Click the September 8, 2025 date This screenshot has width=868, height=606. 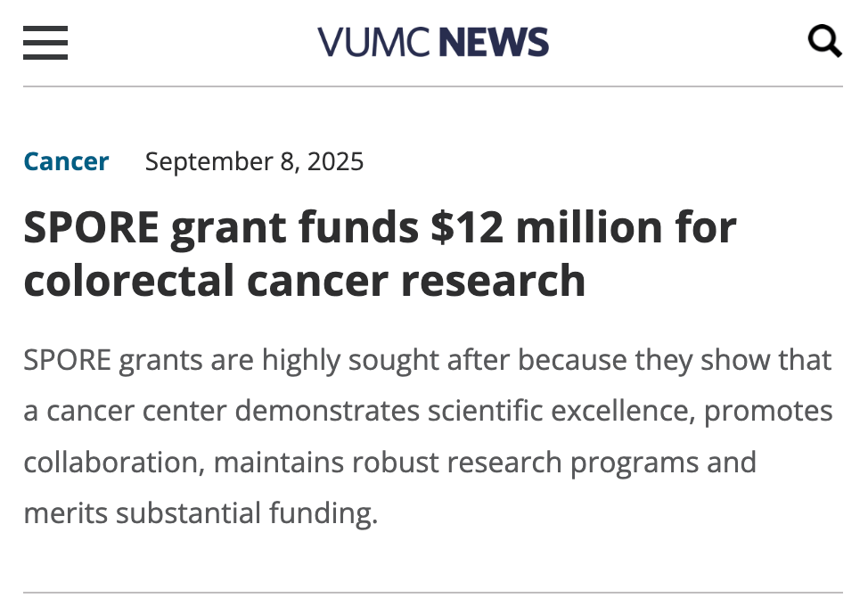[x=254, y=161]
